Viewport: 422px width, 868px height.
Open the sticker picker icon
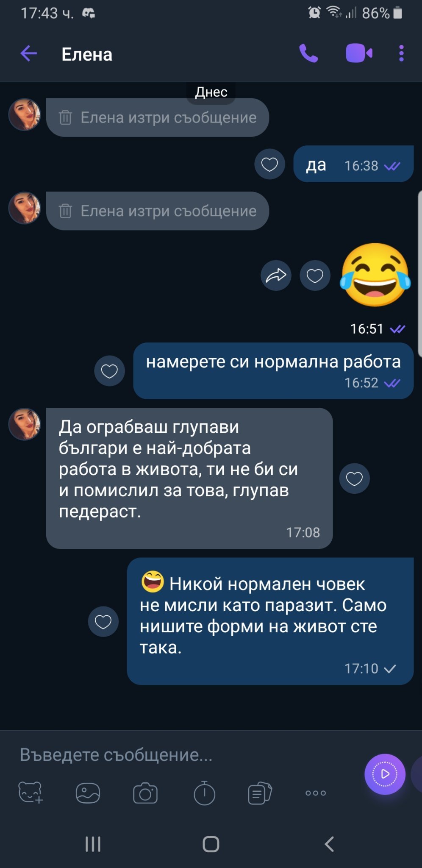31,793
